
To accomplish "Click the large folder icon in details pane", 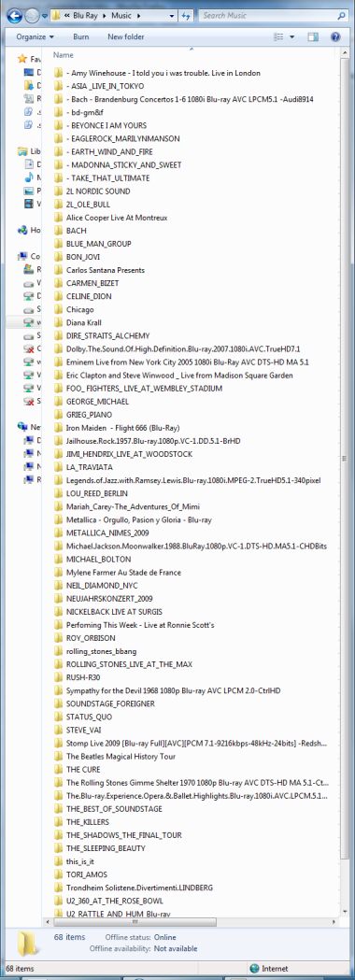I will [x=27, y=944].
